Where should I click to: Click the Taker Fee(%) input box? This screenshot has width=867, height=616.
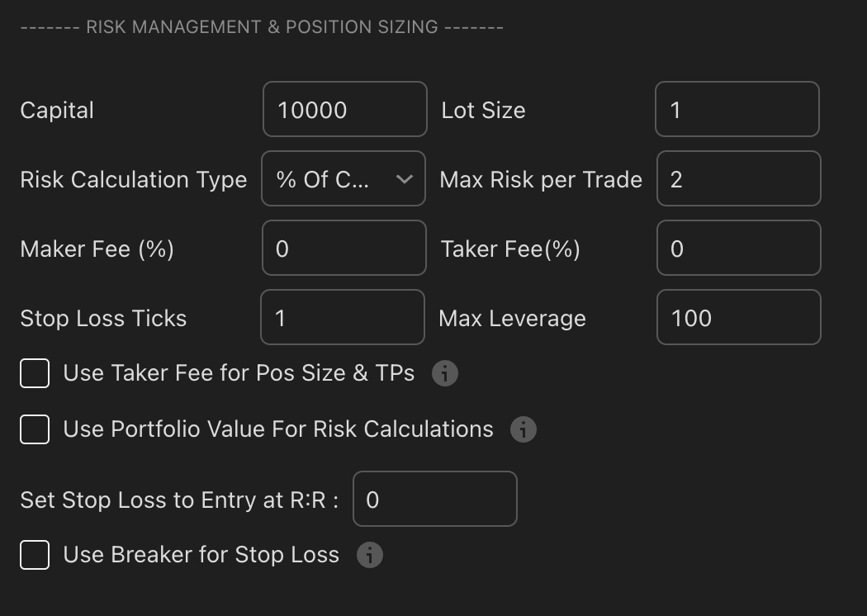pyautogui.click(x=738, y=248)
